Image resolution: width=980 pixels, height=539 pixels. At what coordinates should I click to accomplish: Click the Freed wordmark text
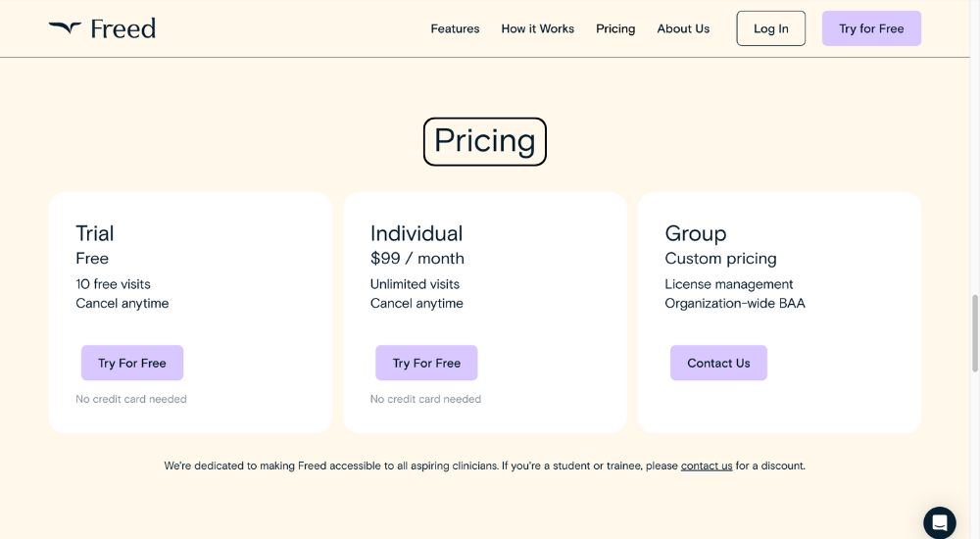coord(123,28)
